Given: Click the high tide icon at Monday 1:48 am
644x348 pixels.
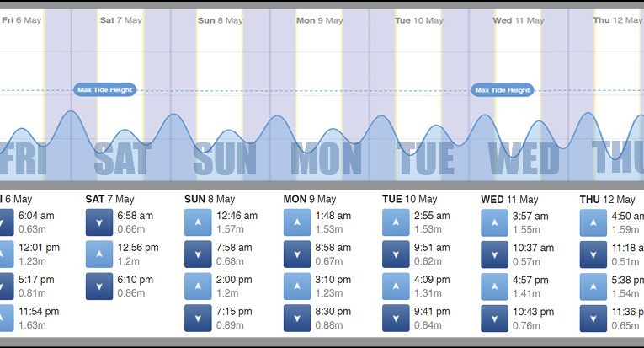Looking at the screenshot, I should tap(296, 222).
